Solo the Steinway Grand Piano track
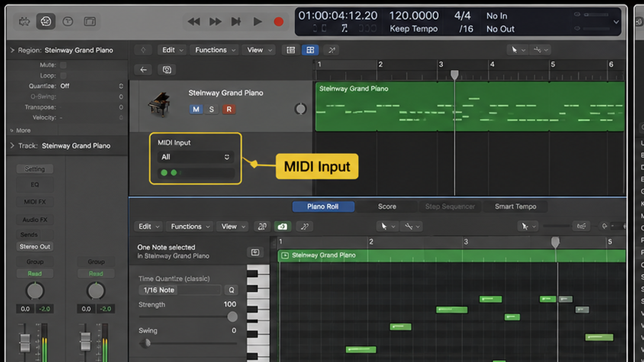The width and height of the screenshot is (644, 362). pyautogui.click(x=212, y=109)
